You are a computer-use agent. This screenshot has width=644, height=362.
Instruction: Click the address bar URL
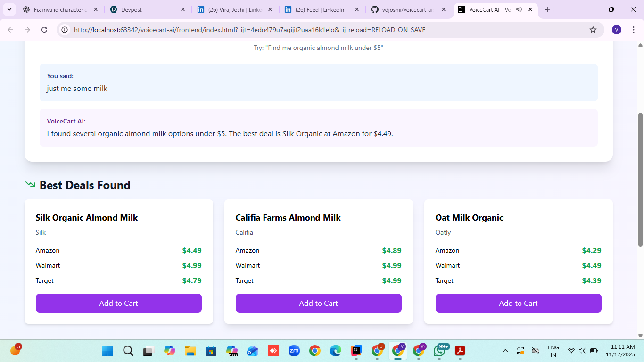coord(250,30)
